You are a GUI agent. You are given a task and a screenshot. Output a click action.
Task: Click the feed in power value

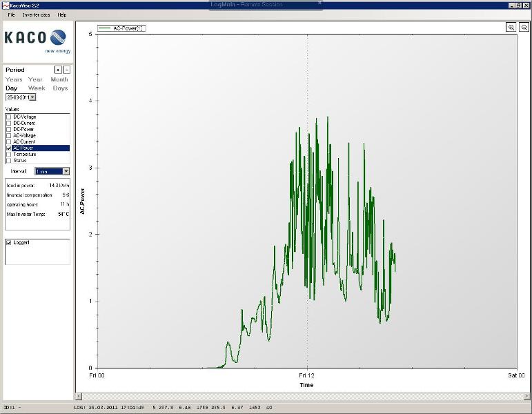[x=59, y=186]
